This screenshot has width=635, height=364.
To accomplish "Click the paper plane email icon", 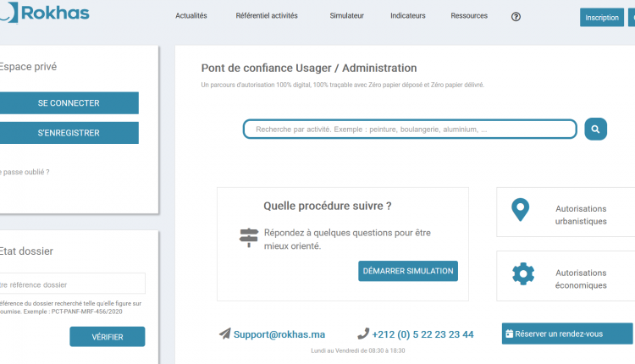I will 224,334.
